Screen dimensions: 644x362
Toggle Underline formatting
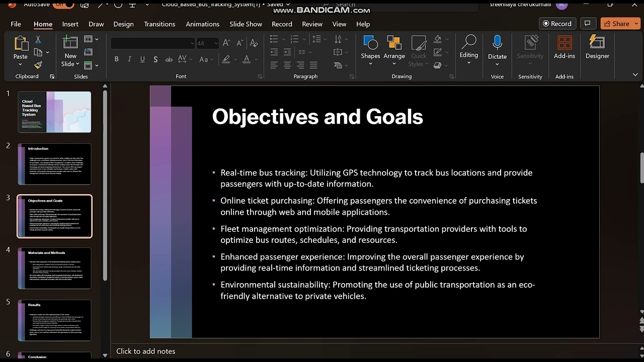coord(142,59)
